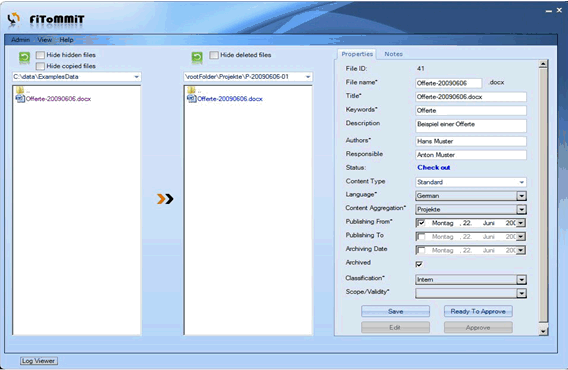Open the Admin menu
Image resolution: width=568 pixels, height=370 pixels.
coord(20,40)
